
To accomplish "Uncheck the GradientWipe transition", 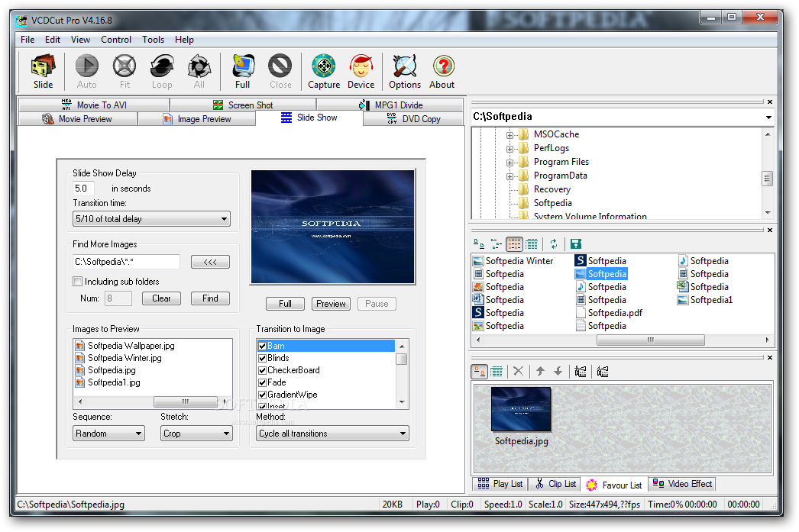I will pos(263,395).
